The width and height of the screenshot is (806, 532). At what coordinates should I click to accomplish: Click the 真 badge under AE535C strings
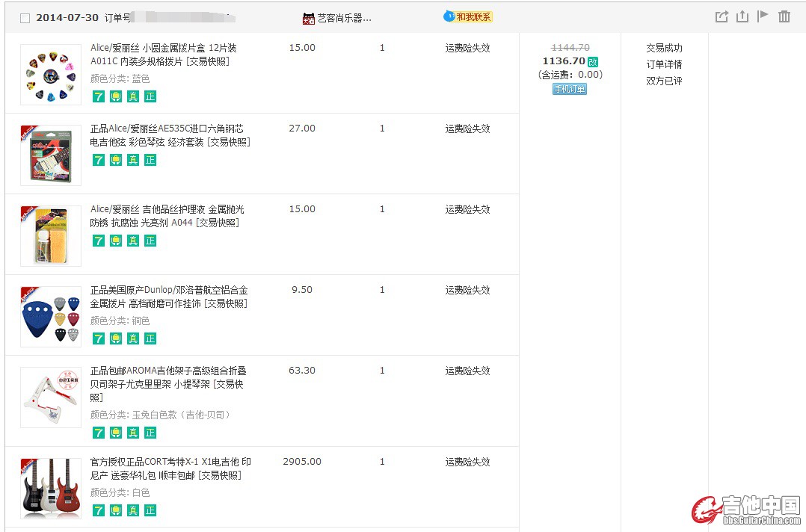[133, 160]
